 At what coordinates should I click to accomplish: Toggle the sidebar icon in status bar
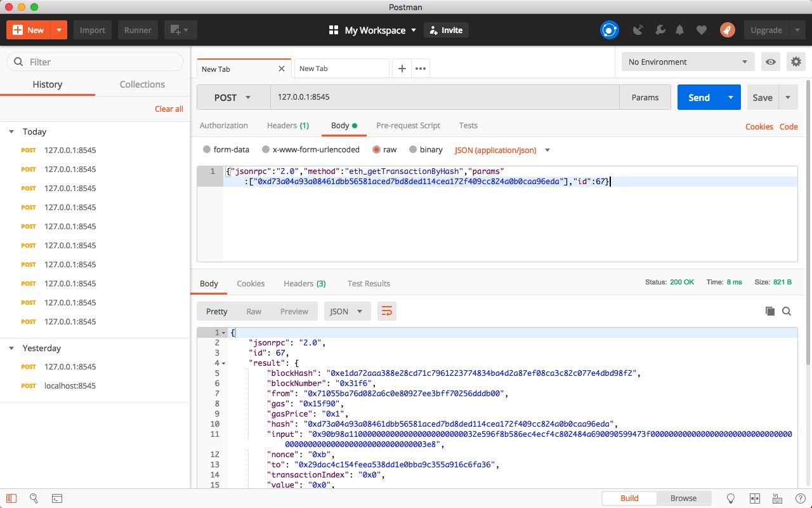[11, 498]
